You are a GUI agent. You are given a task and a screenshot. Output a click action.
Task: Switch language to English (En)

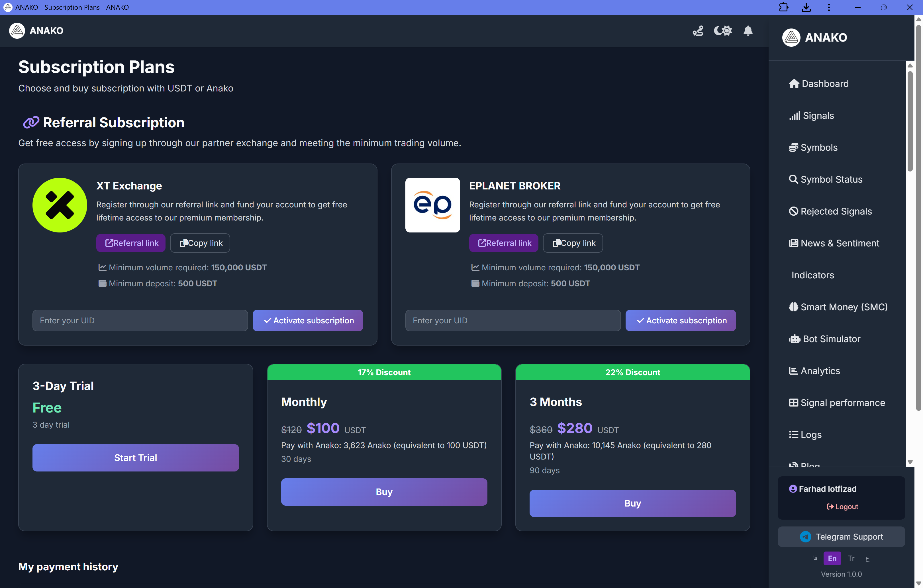click(x=832, y=558)
